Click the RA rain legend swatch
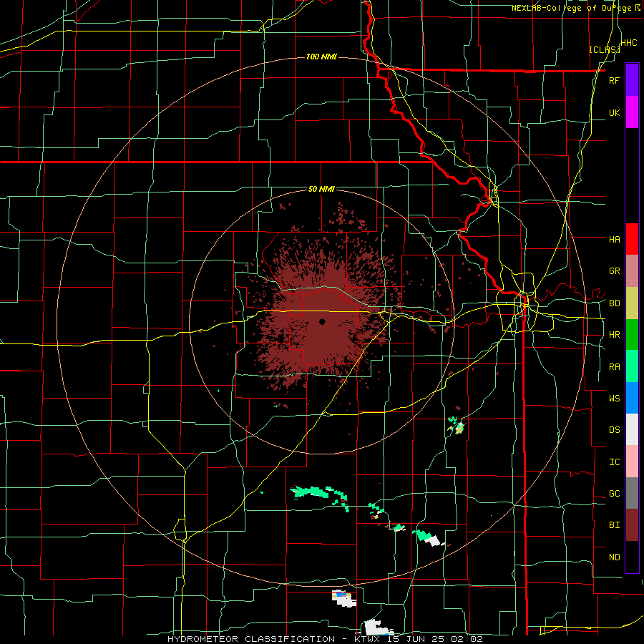Screen dimensions: 644x644 (x=632, y=366)
